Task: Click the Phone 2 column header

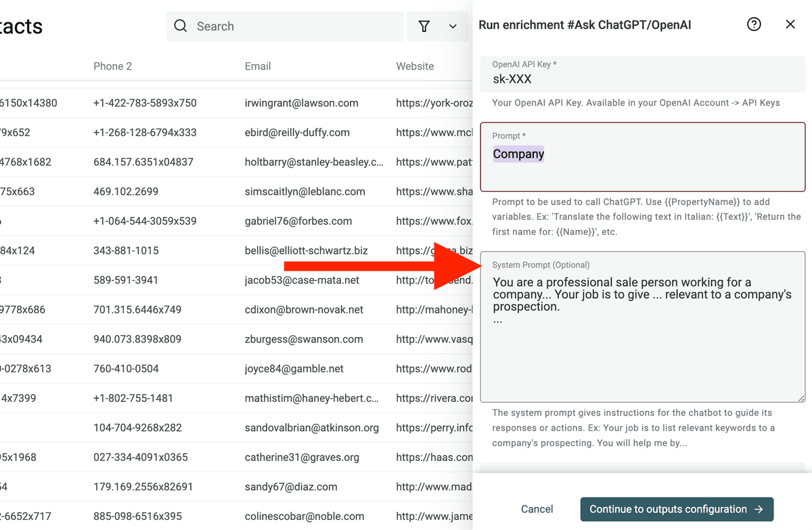Action: point(112,66)
